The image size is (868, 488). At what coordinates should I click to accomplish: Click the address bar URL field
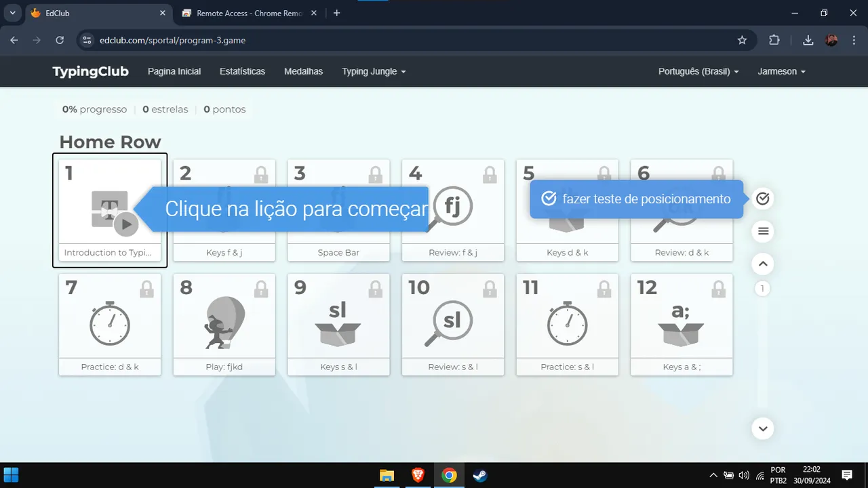[x=407, y=40]
